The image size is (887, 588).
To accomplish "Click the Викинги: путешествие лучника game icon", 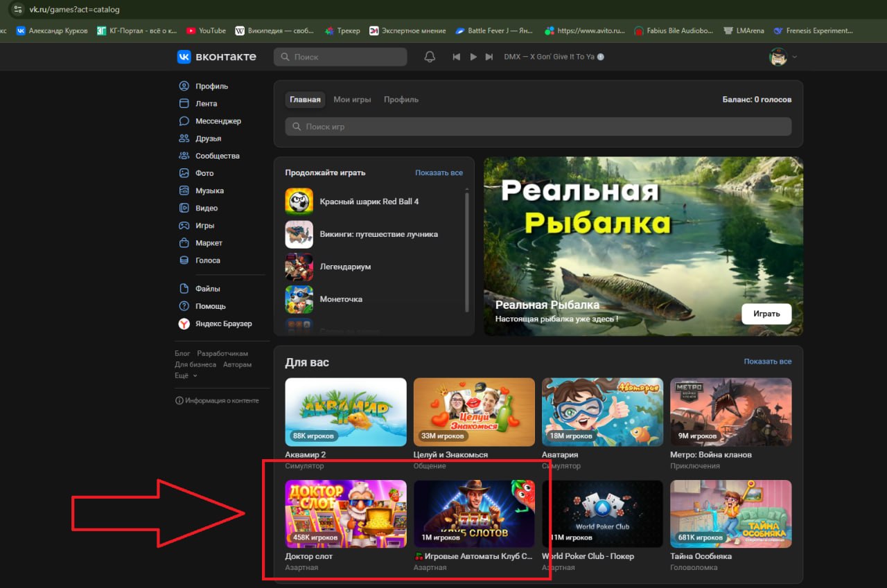I will click(x=299, y=234).
